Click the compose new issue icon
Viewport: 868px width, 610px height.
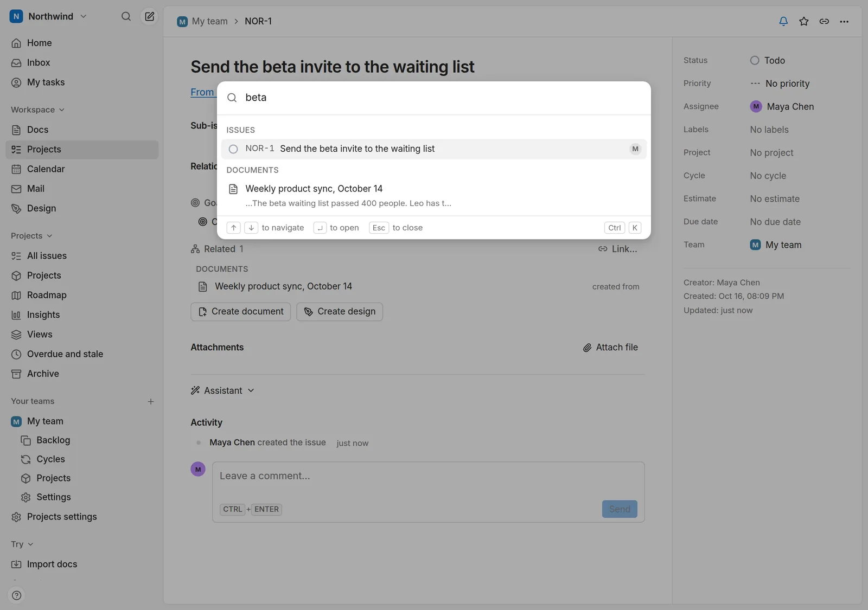coord(150,16)
